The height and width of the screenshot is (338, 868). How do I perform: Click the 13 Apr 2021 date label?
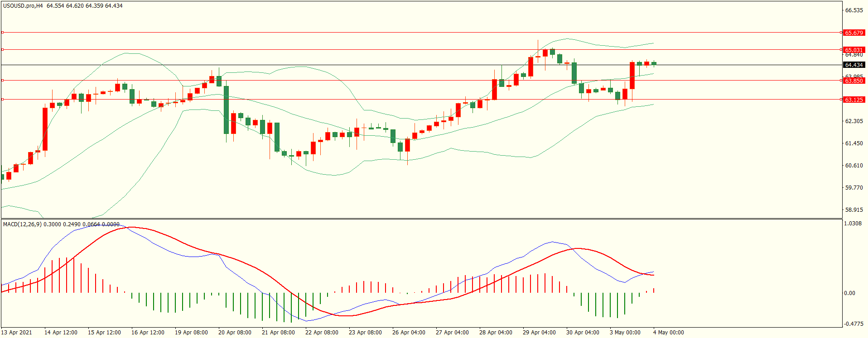pyautogui.click(x=17, y=333)
